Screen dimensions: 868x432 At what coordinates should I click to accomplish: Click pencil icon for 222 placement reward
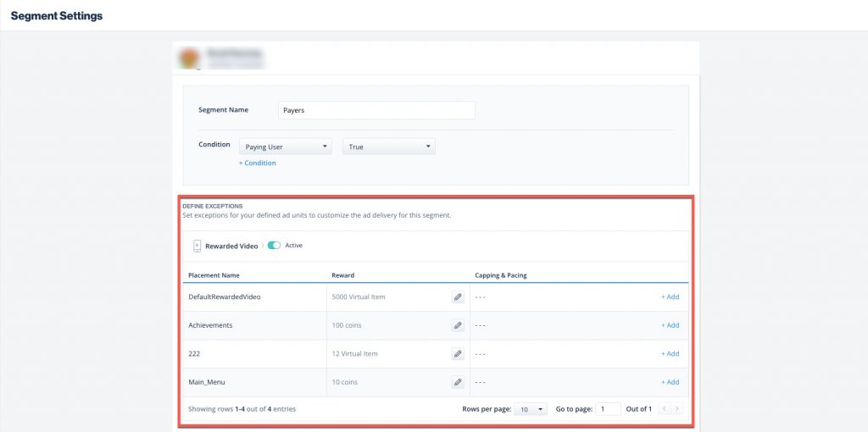coord(458,354)
